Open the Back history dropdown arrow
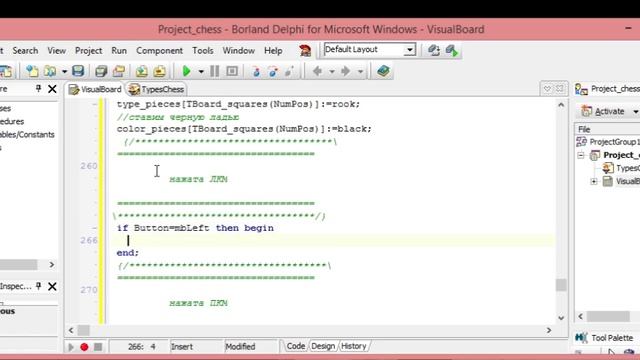The image size is (640, 360). (x=331, y=72)
